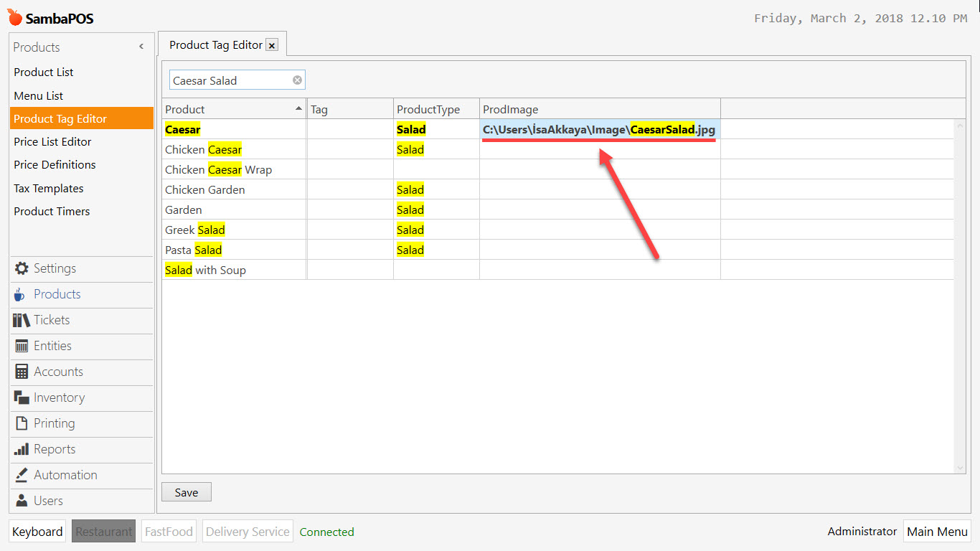Open the Inventory section icon
Screen dimensions: 980x551
22,397
